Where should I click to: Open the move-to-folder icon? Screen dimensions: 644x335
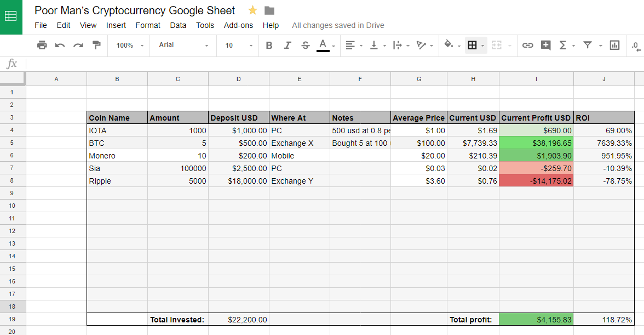pos(269,10)
